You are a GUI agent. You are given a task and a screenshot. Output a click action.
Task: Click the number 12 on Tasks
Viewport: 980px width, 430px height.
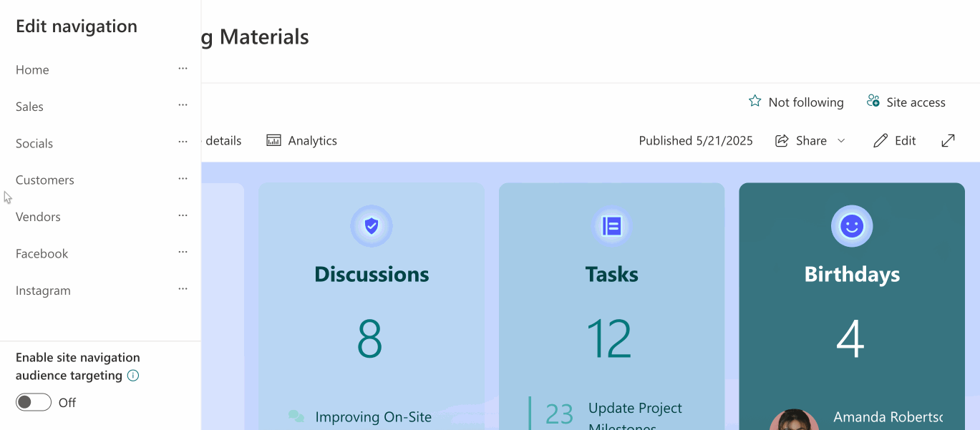(x=609, y=338)
